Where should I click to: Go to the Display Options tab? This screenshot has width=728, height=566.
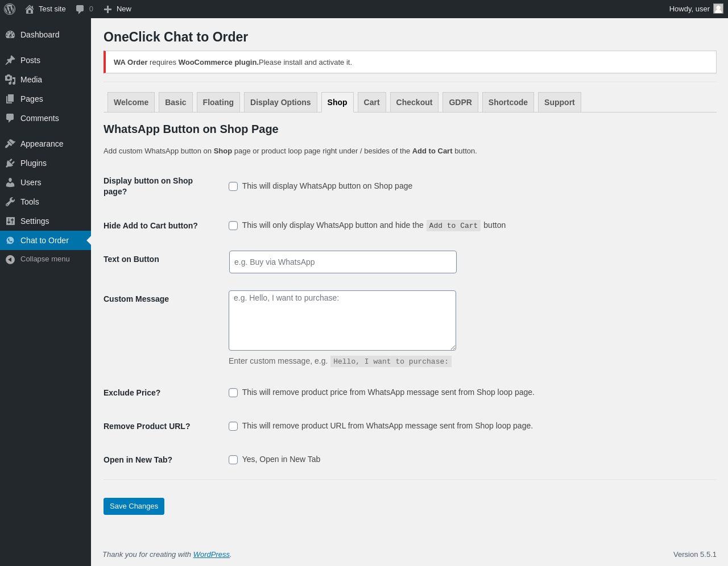(x=280, y=102)
